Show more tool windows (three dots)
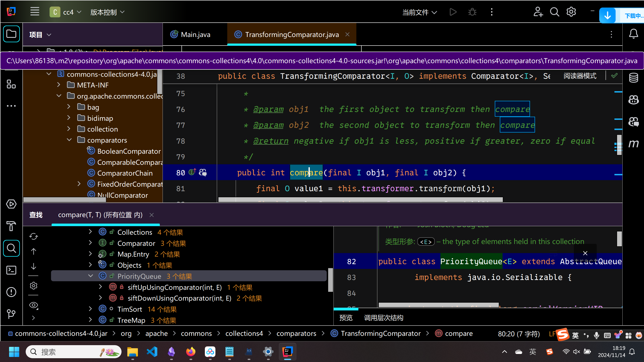This screenshot has height=362, width=644. (11, 106)
